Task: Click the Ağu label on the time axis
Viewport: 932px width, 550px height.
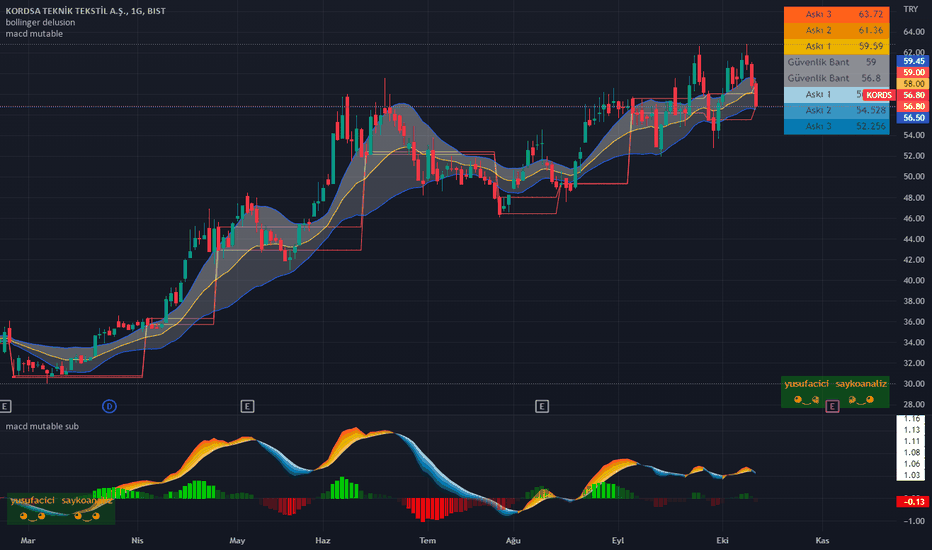Action: point(513,540)
